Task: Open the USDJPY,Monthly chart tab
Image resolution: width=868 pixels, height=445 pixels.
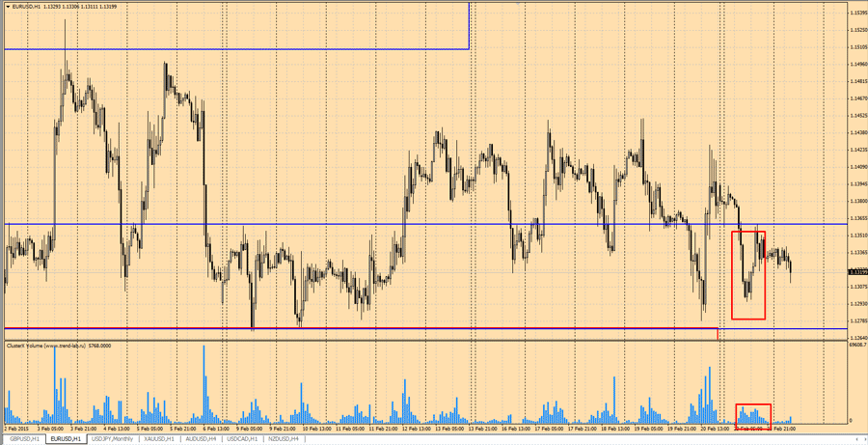Action: (112, 439)
